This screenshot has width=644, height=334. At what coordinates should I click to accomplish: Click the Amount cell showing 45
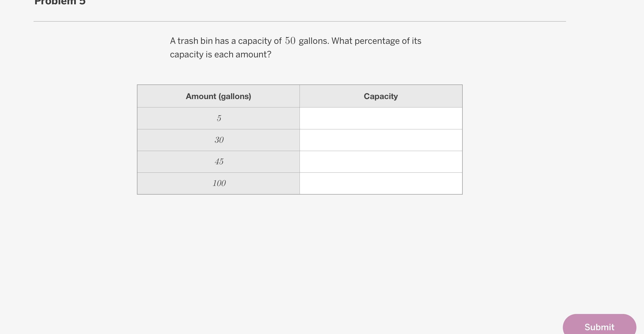pyautogui.click(x=219, y=162)
